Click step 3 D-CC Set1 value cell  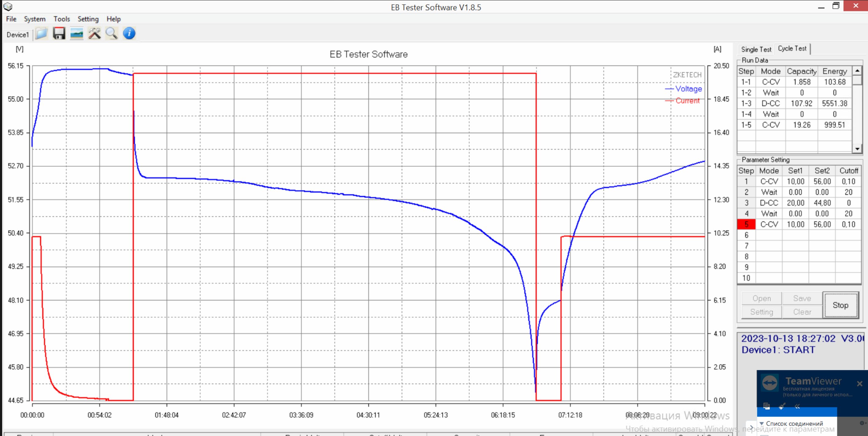pyautogui.click(x=795, y=203)
